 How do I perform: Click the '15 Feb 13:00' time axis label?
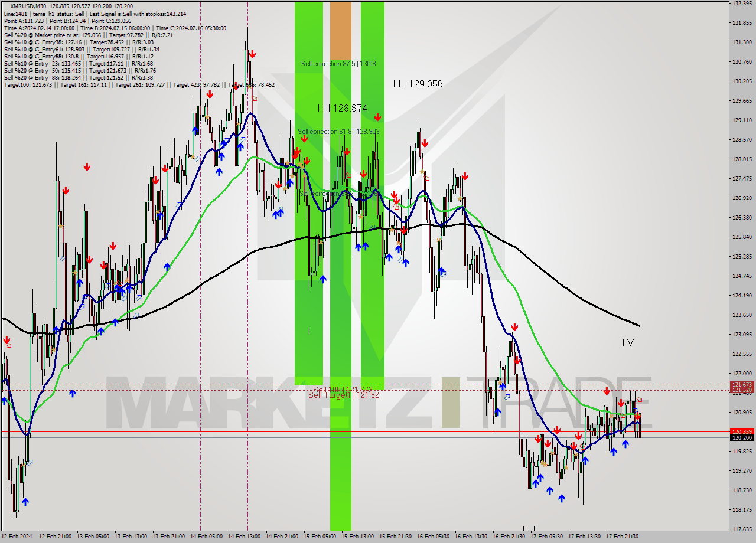click(358, 537)
